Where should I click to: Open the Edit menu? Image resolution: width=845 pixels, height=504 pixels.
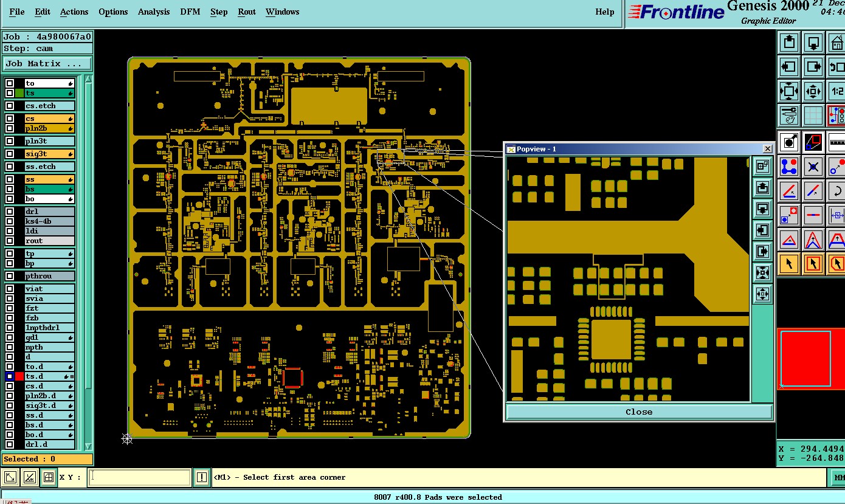coord(43,12)
